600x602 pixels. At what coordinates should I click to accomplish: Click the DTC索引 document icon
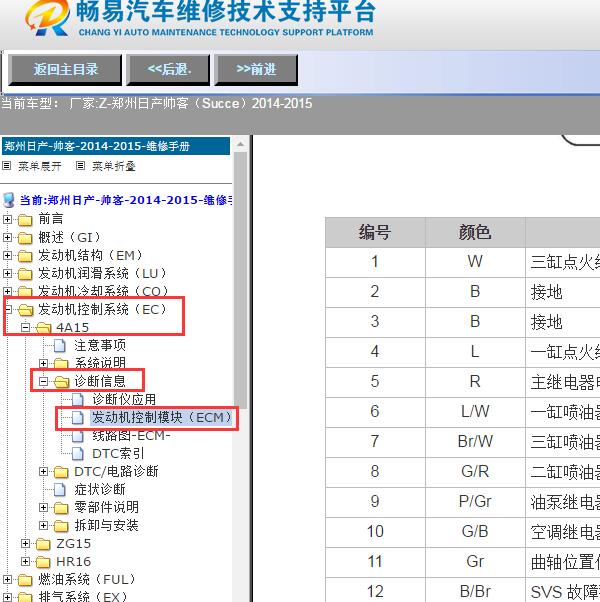[x=78, y=454]
